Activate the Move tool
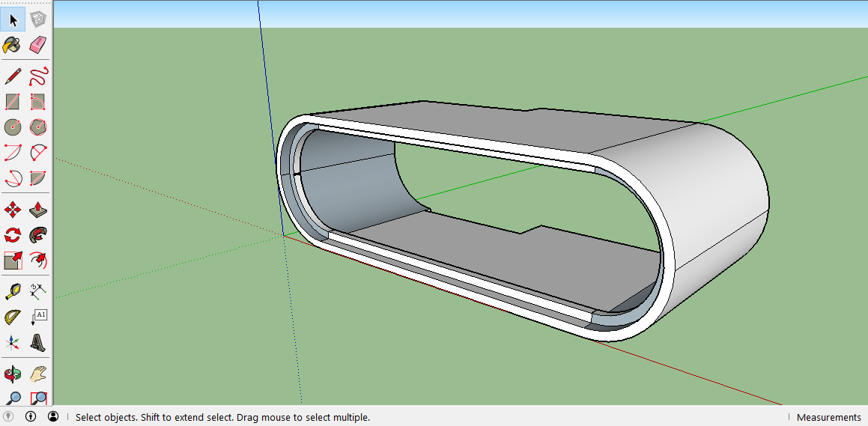The width and height of the screenshot is (868, 426). pos(13,210)
